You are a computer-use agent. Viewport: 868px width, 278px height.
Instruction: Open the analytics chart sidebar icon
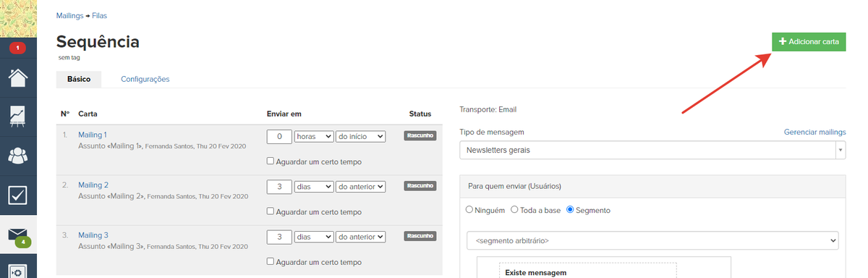pyautogui.click(x=18, y=117)
